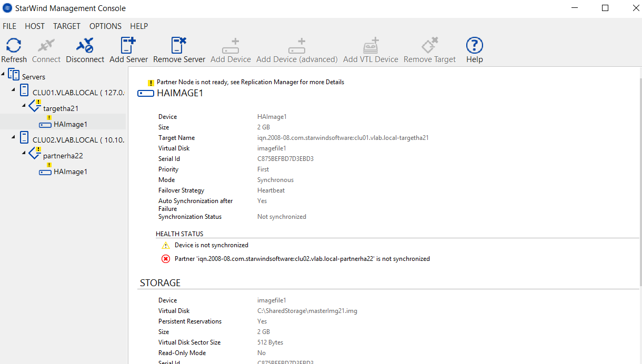Collapse the Servers tree root
This screenshot has width=642, height=364.
4,74
